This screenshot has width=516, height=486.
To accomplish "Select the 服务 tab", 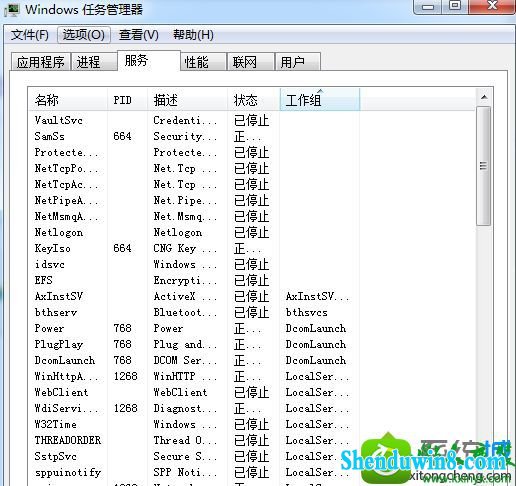I will [x=149, y=60].
